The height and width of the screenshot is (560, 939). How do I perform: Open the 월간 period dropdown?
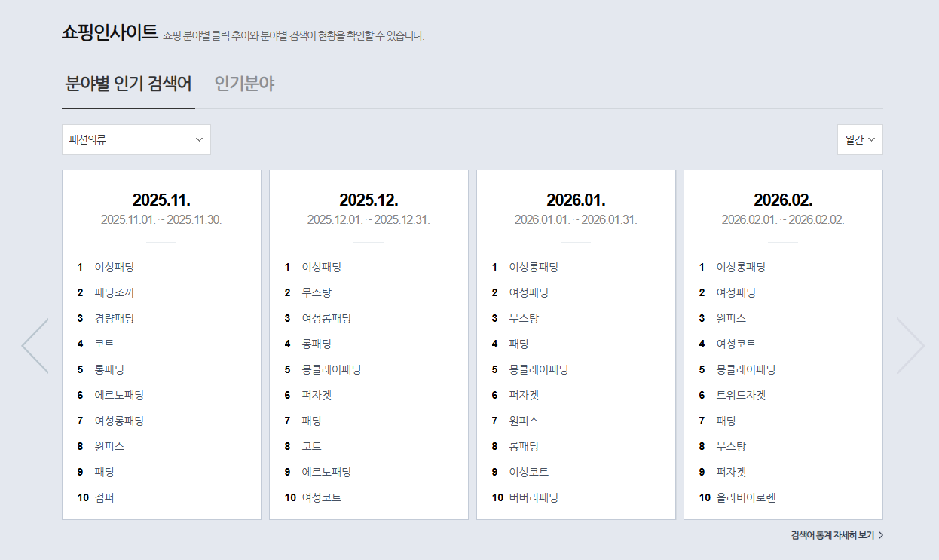tap(860, 139)
